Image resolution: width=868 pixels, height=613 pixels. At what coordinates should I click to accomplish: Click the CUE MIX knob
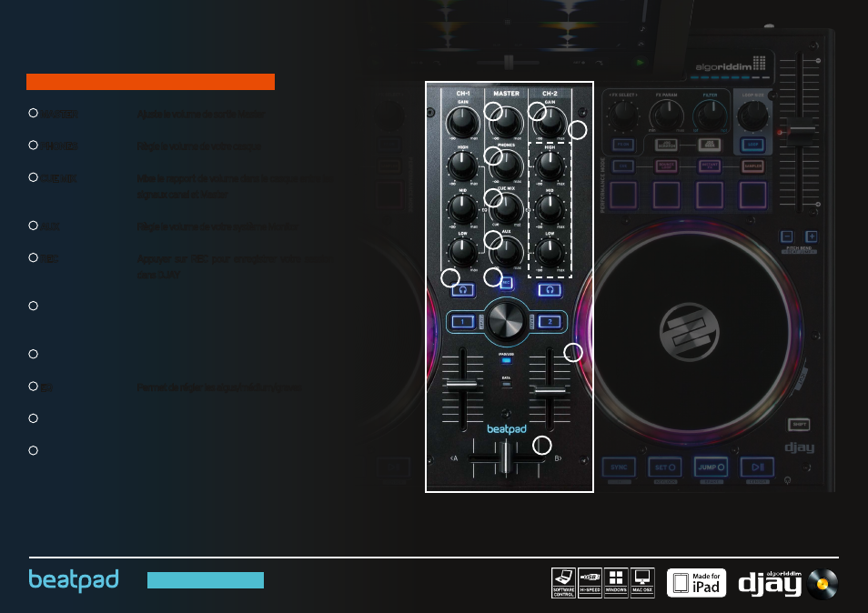[x=506, y=208]
